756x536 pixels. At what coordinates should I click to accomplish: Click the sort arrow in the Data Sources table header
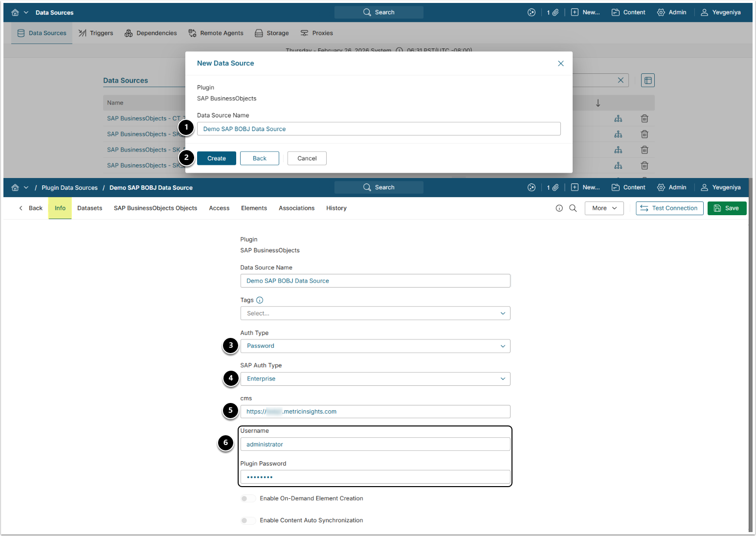(598, 103)
